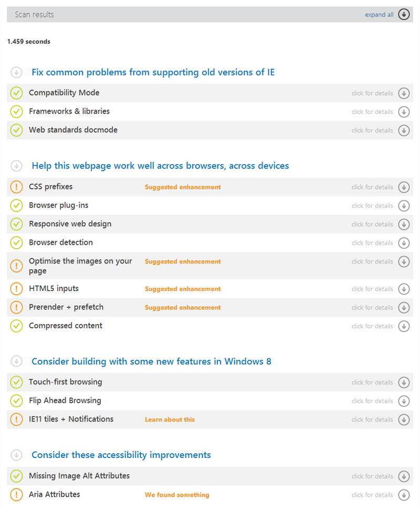420x511 pixels.
Task: Click 'click for details' on Web standards docmode
Action: point(372,130)
